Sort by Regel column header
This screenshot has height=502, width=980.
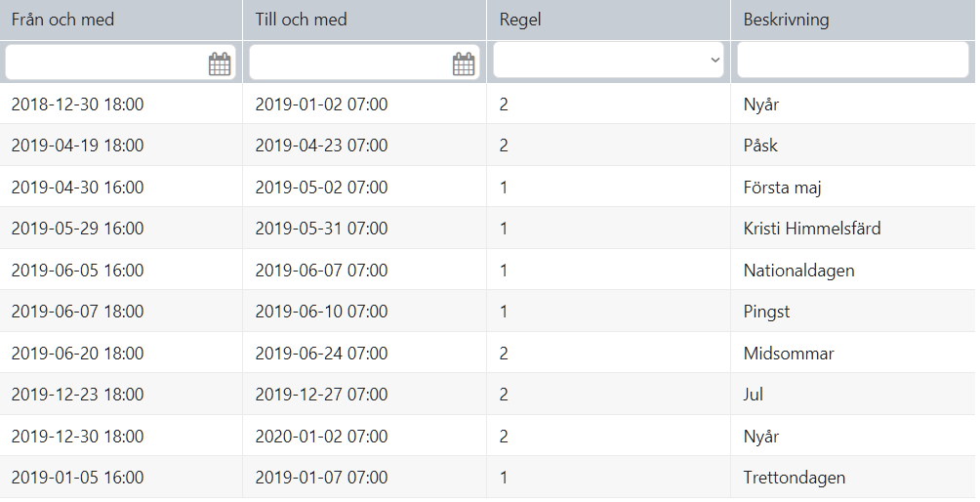tap(520, 20)
